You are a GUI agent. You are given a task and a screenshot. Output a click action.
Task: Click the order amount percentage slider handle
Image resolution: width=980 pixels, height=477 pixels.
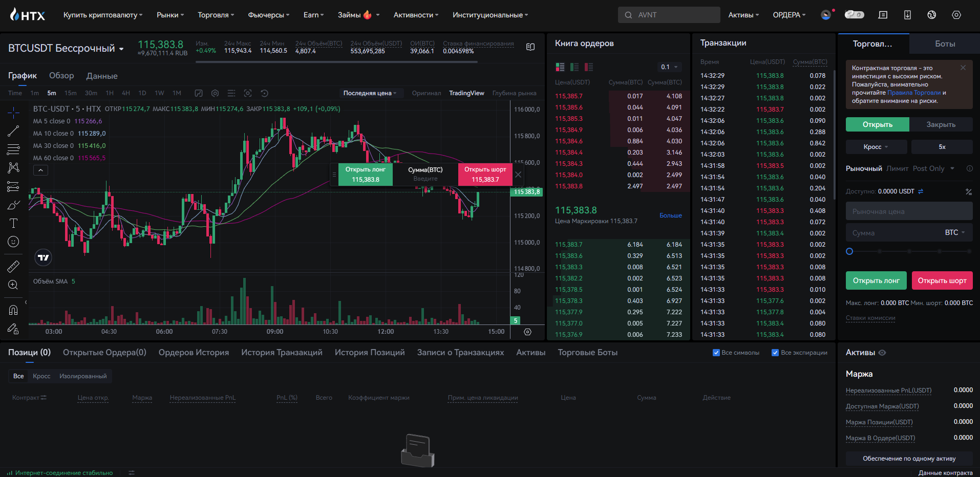click(x=849, y=251)
